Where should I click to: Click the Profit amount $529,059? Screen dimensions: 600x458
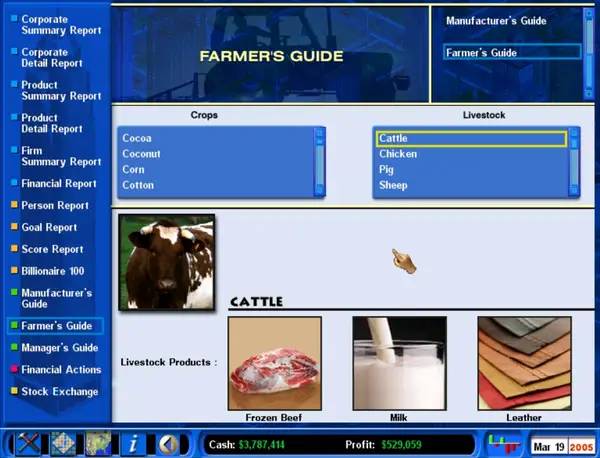pyautogui.click(x=401, y=445)
